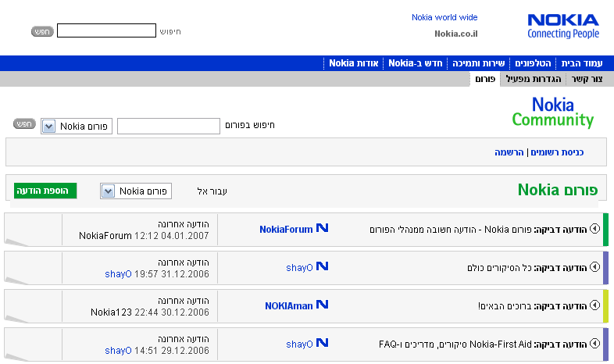
Task: Switch to the פורום tab
Action: pyautogui.click(x=485, y=79)
